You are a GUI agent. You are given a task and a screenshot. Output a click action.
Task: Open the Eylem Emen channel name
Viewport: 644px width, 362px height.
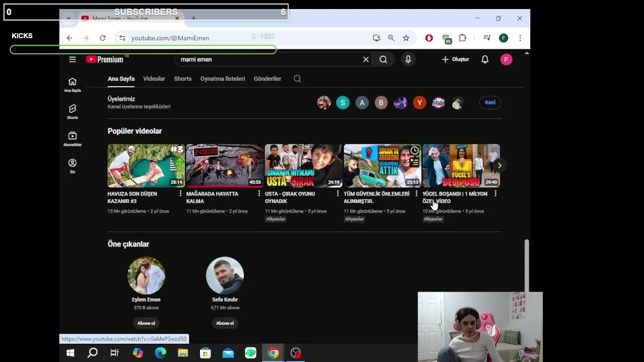point(146,300)
